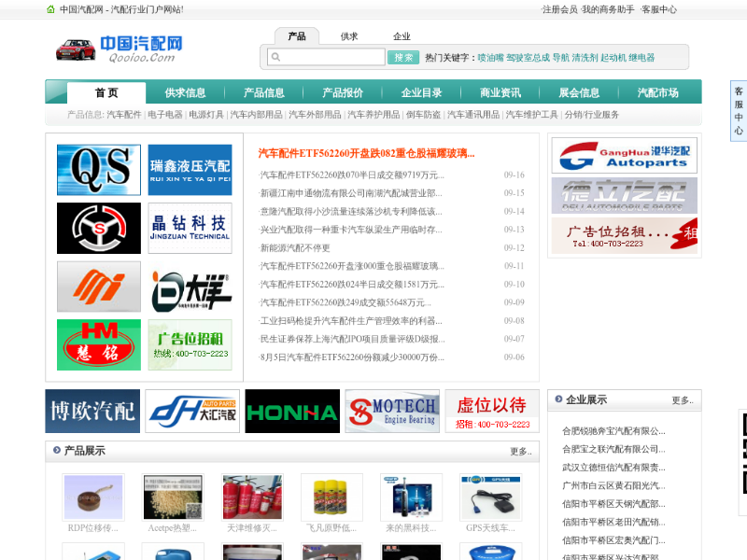Open the 瑞鑫液压汽配 logo banner
747x560 pixels.
click(x=190, y=170)
